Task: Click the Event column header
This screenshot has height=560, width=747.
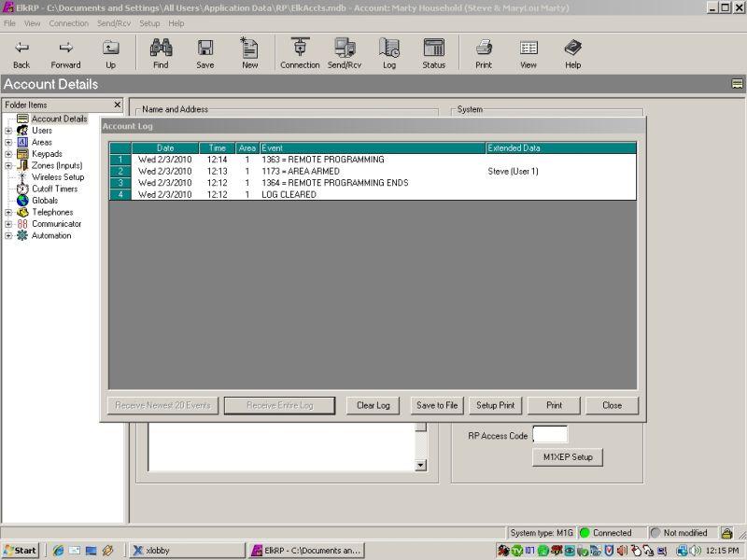Action: (373, 148)
